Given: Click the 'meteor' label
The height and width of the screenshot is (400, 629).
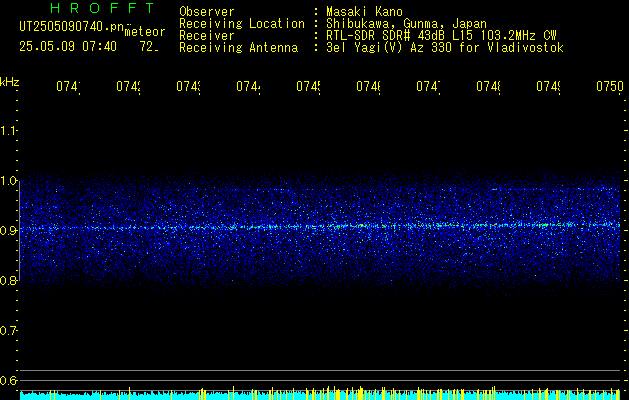Looking at the screenshot, I should (x=145, y=32).
